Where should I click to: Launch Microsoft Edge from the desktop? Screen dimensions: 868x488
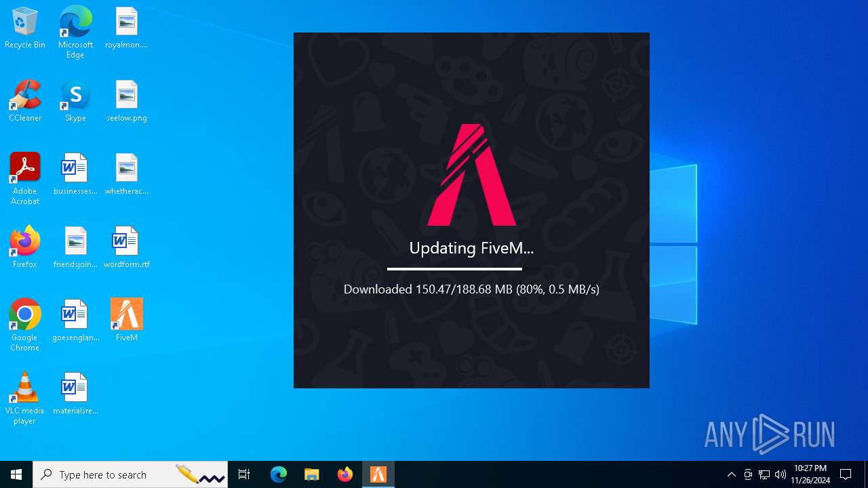pyautogui.click(x=75, y=32)
